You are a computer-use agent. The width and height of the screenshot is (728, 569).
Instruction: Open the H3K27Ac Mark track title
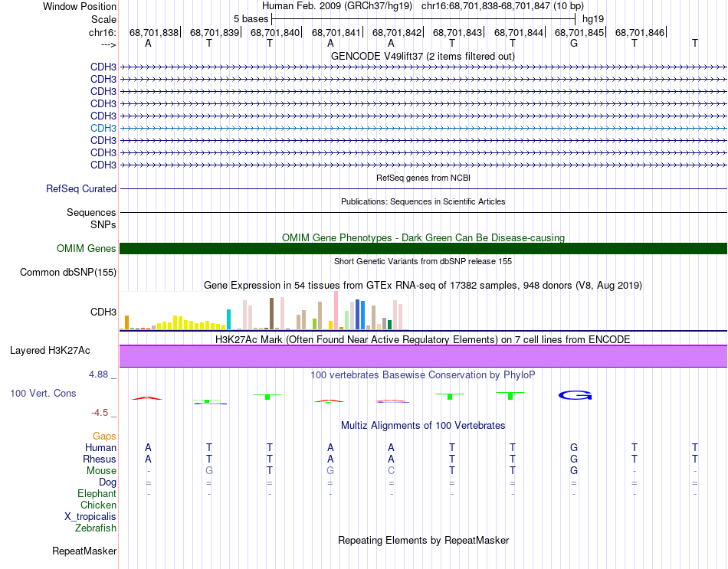point(423,340)
